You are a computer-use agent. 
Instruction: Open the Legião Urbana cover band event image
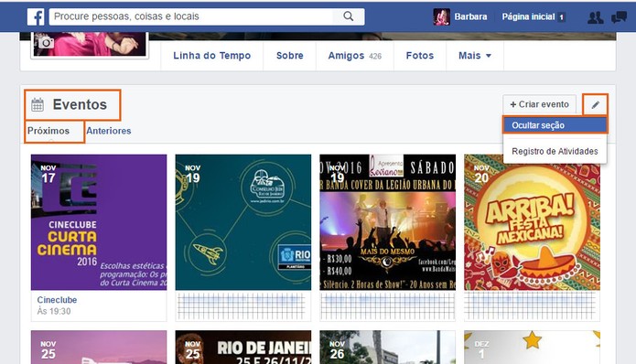[x=387, y=222]
